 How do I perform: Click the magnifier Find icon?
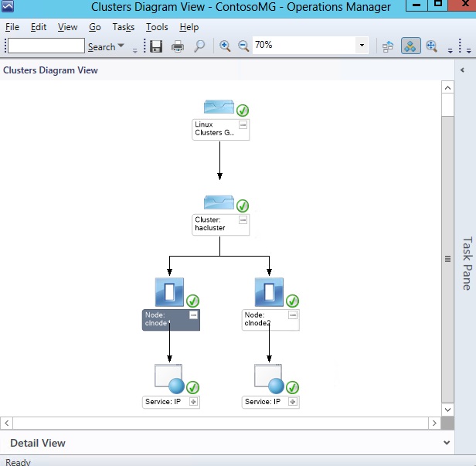click(x=199, y=46)
